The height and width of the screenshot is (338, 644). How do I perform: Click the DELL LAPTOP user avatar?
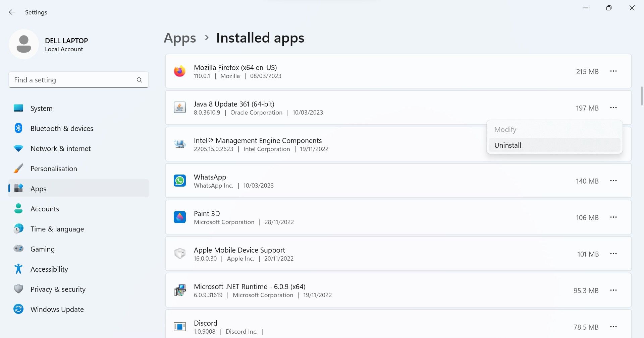coord(24,44)
